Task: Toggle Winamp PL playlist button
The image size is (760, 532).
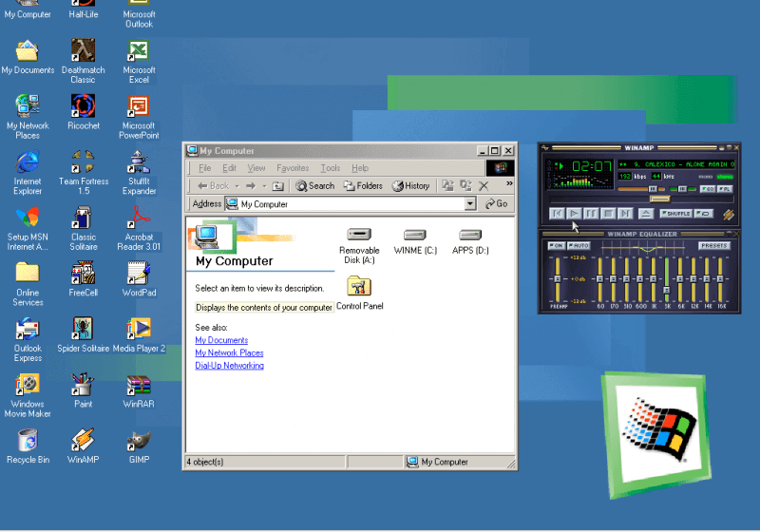Action: coord(725,189)
